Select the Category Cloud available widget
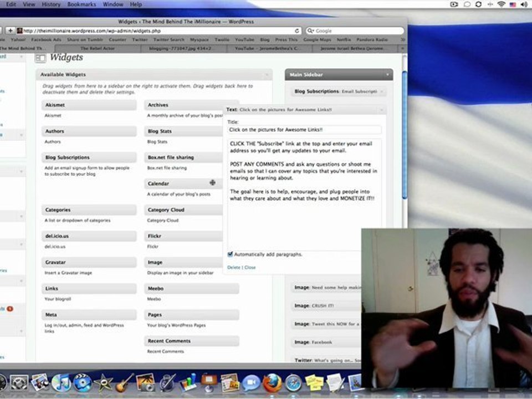Viewport: 532px width, 399px height. 183,209
